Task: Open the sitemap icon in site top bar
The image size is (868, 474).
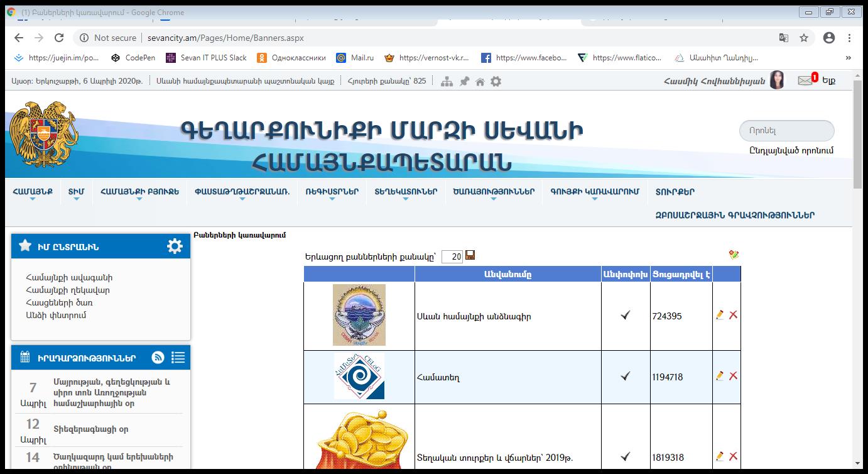Action: coord(447,81)
